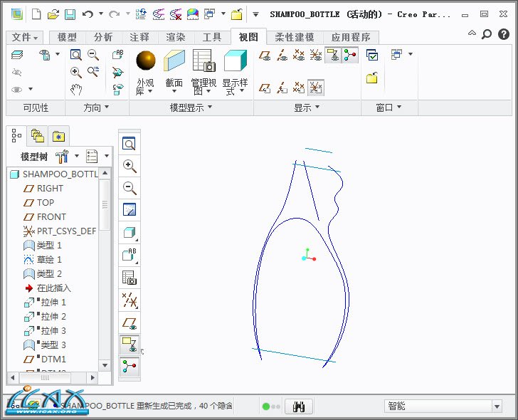Click Zoom In in vertical graphics toolbar
This screenshot has width=518, height=420.
[129, 166]
